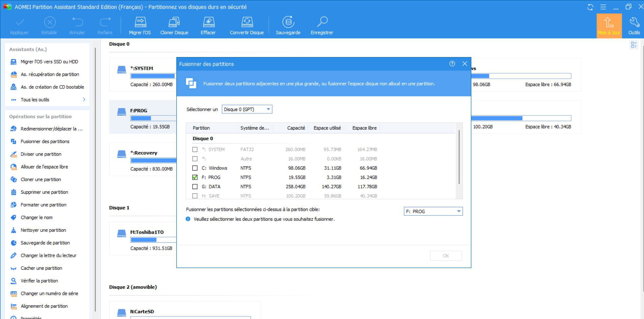
Task: Tick the *: SYSTEM FAT32 checkbox
Action: pos(195,150)
